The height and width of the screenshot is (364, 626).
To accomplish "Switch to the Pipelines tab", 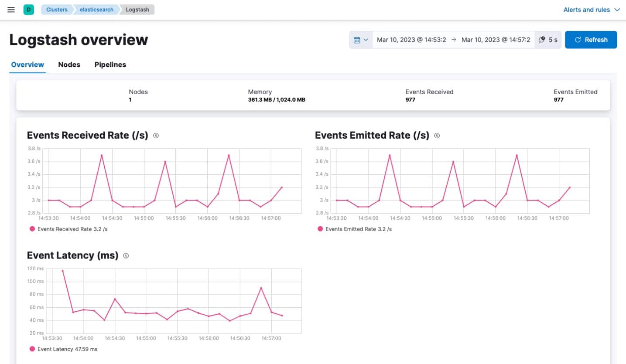I will [x=110, y=65].
